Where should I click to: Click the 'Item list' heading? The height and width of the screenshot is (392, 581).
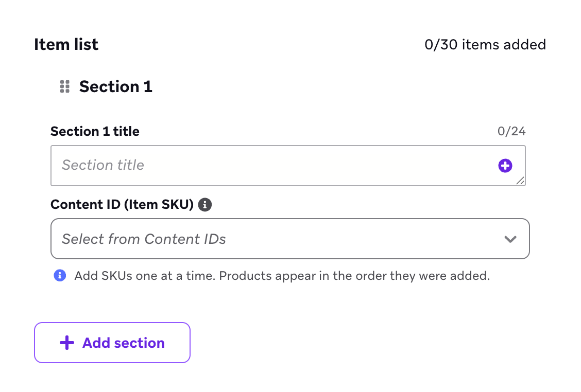pos(66,45)
